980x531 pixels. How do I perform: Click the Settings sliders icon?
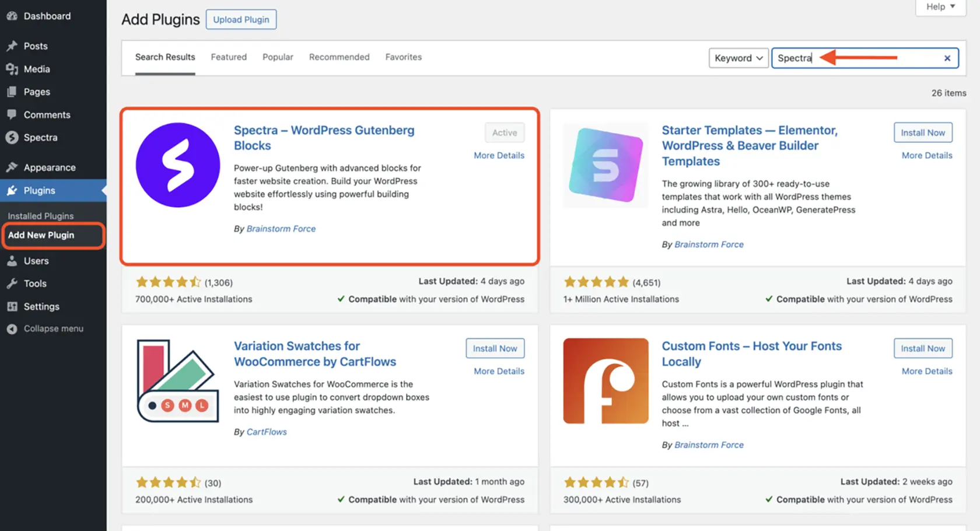tap(12, 306)
